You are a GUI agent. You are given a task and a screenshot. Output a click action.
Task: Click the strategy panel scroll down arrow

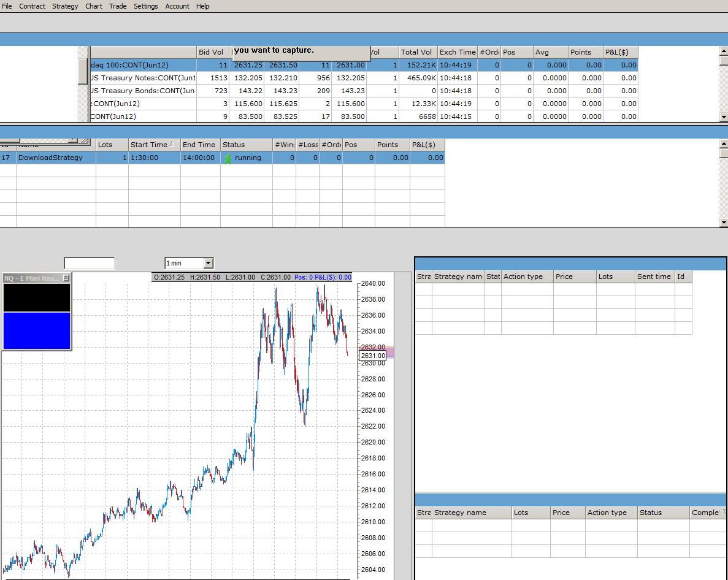[724, 223]
